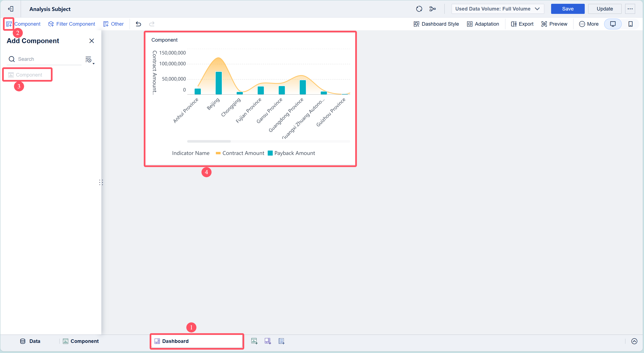Click the Beijing bar in the chart

[x=219, y=83]
